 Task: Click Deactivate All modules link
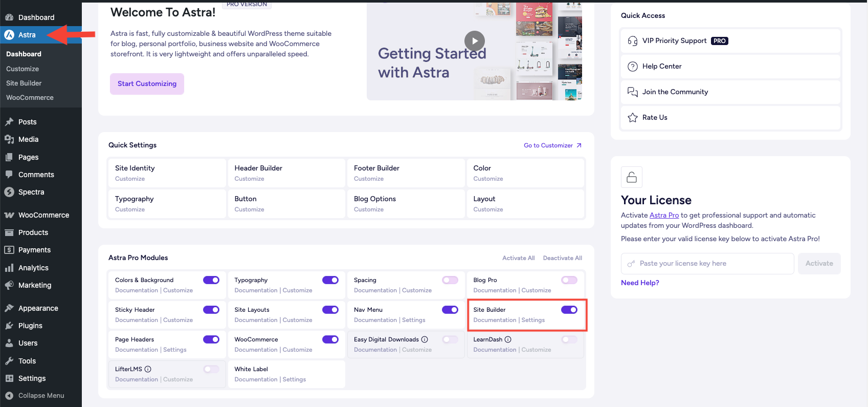coord(562,258)
